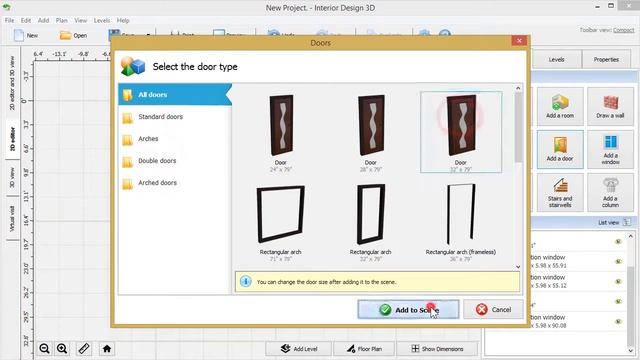The height and width of the screenshot is (360, 640).
Task: Click the Show Dimensions button
Action: click(x=437, y=349)
